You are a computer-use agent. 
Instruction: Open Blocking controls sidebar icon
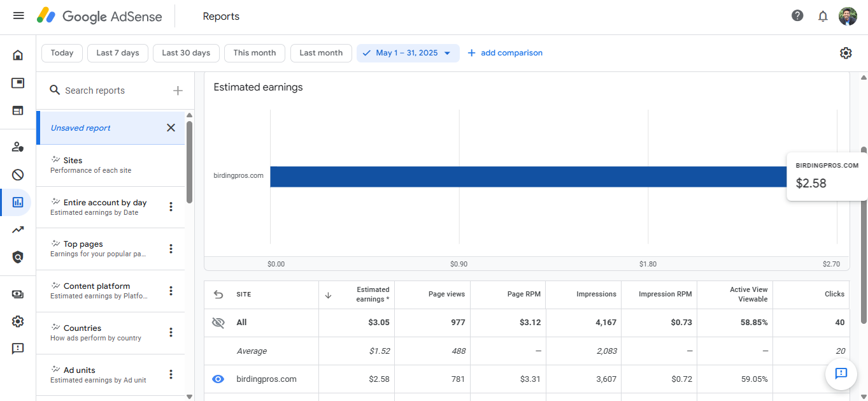18,175
